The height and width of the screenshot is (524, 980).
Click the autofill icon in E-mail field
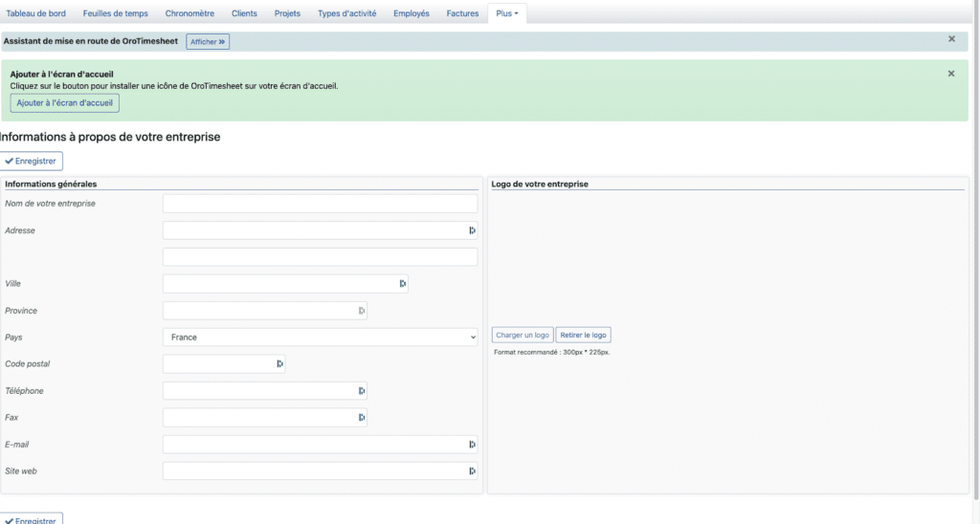pos(472,445)
